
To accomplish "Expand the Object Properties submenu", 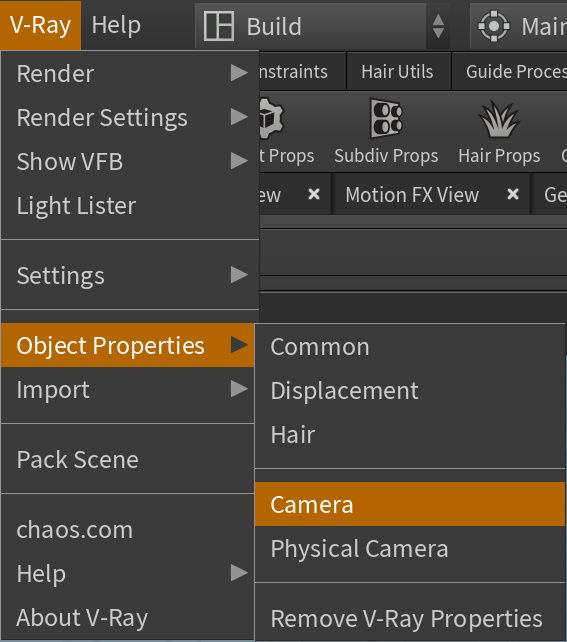I will (128, 345).
